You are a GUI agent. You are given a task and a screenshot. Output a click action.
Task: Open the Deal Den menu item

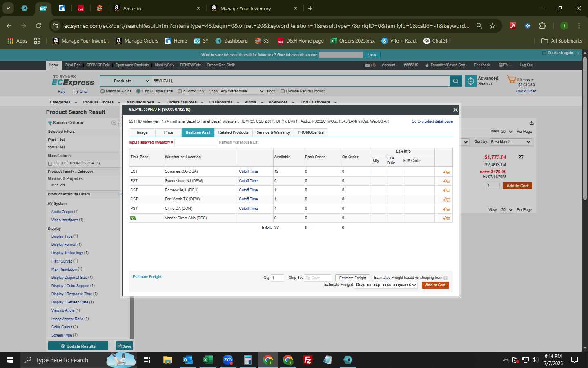click(x=73, y=65)
